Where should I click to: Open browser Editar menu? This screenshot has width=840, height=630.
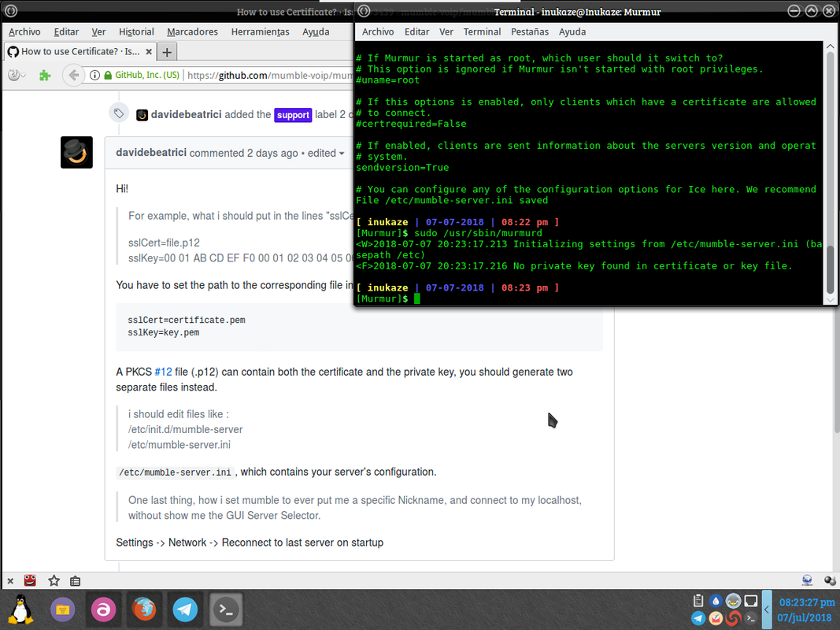point(66,31)
